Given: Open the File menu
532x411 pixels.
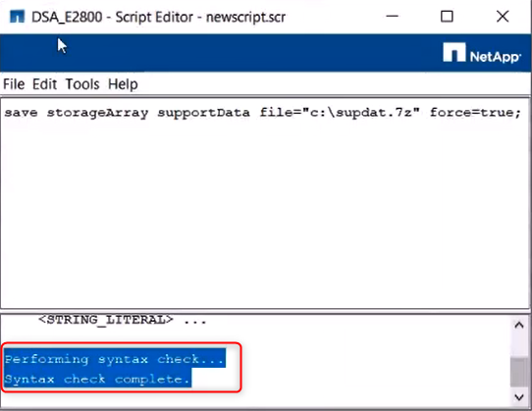Looking at the screenshot, I should pos(14,83).
